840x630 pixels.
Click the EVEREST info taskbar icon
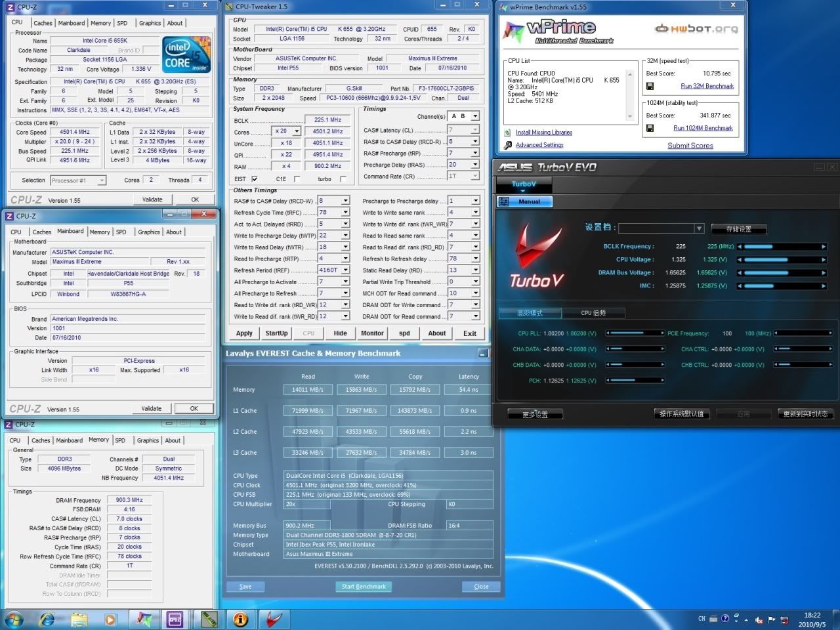241,619
